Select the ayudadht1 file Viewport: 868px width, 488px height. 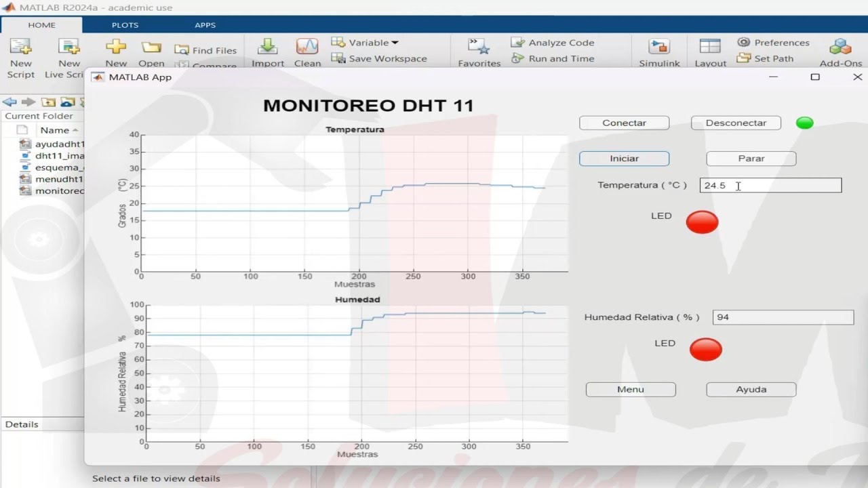pos(52,144)
